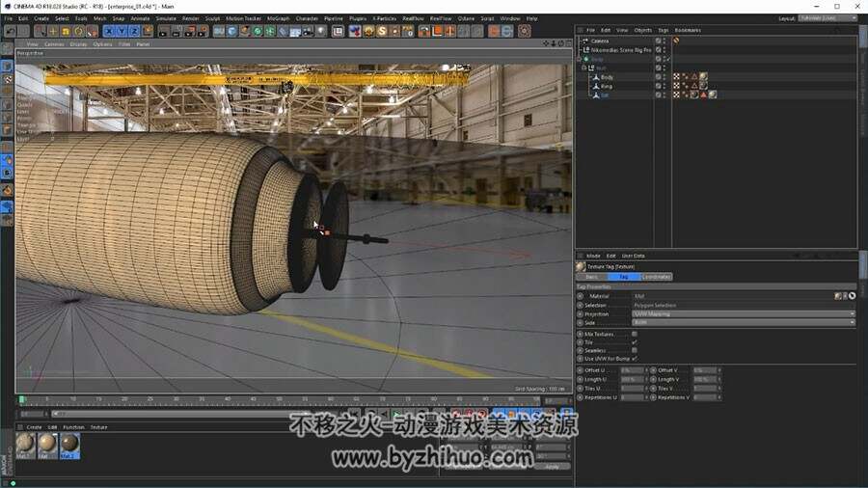Switch to the Coordinates tab

(x=657, y=277)
